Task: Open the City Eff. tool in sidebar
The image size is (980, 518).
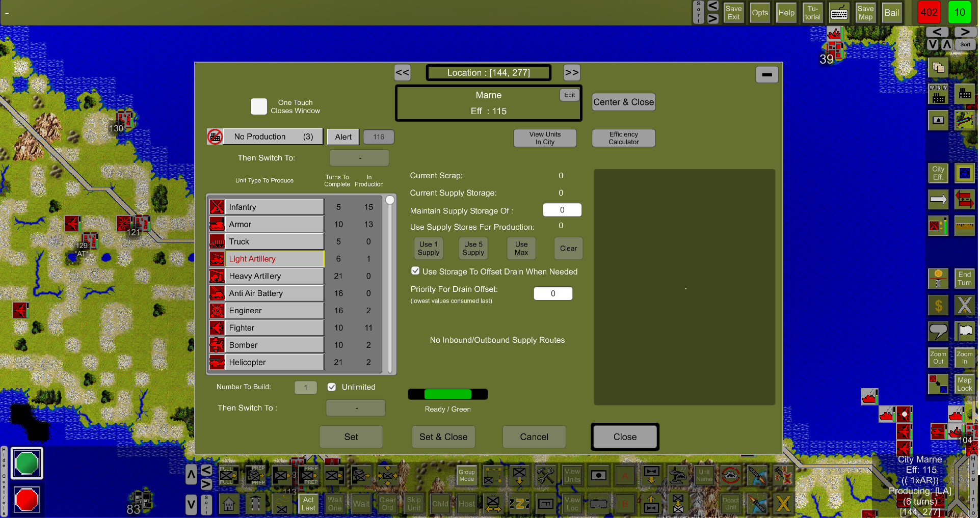Action: coord(938,173)
